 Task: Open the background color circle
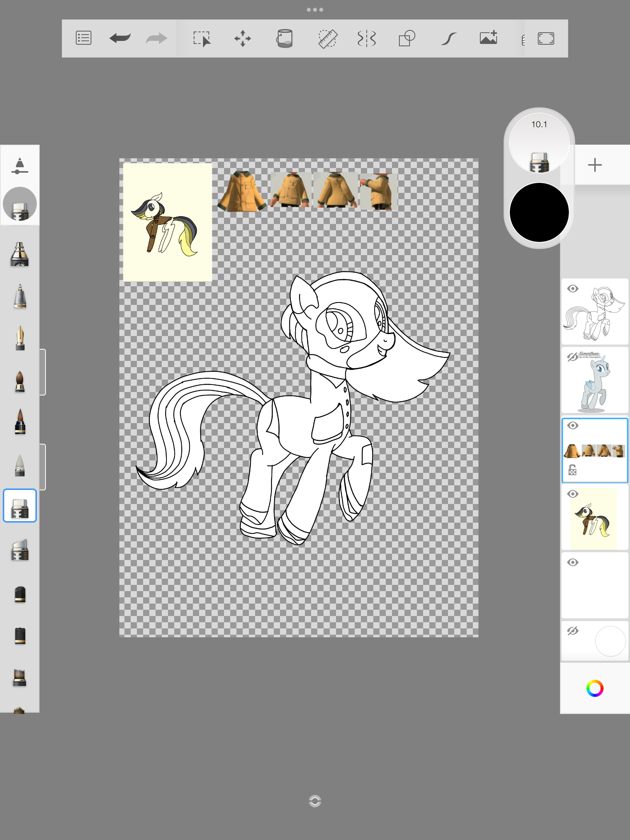[610, 641]
